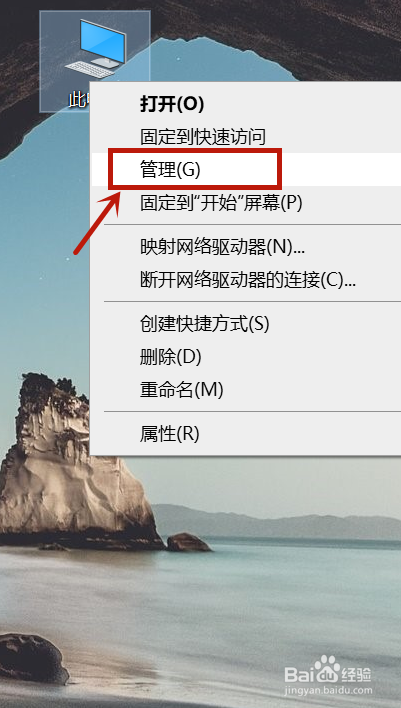The width and height of the screenshot is (401, 708).
Task: Select 断开网络驱动器的连接(C)... item
Action: point(246,280)
